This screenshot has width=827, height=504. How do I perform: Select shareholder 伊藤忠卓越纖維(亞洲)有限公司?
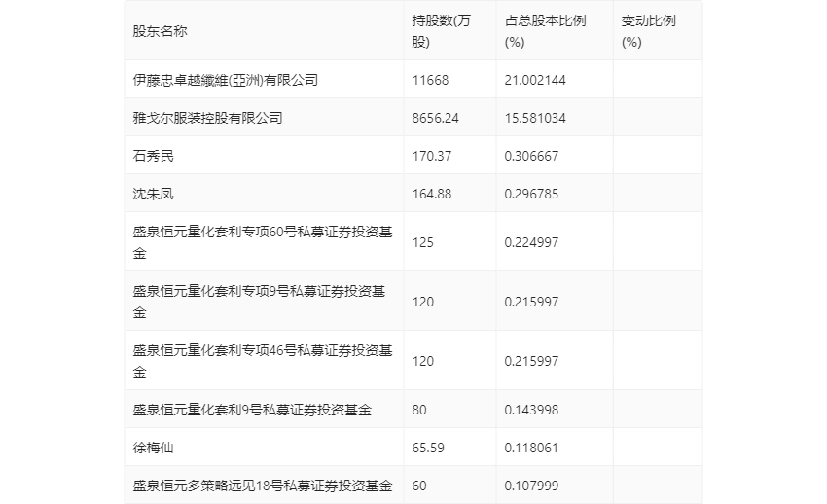[225, 80]
